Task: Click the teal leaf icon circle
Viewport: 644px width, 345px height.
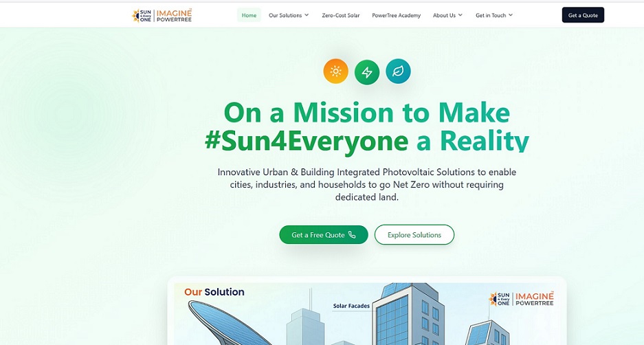Action: 398,71
